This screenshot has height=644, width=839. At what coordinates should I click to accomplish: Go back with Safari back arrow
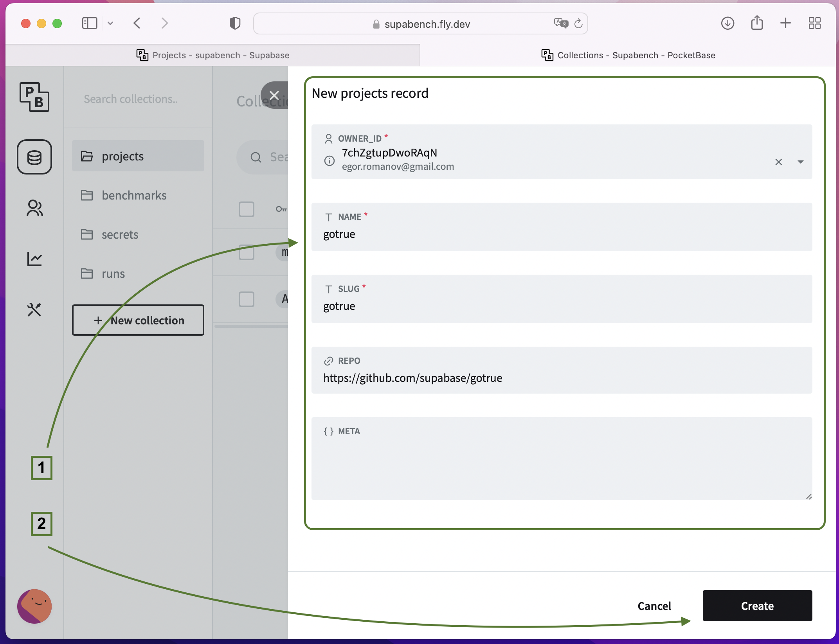(137, 23)
